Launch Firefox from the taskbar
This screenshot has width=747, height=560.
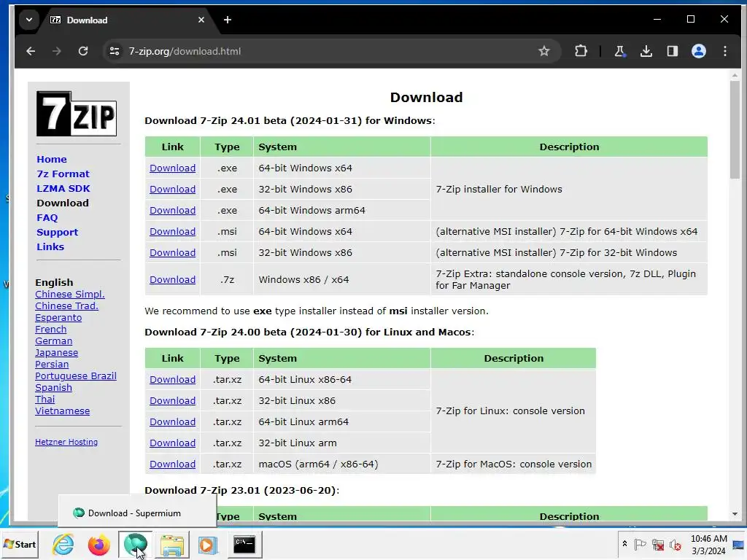(98, 544)
